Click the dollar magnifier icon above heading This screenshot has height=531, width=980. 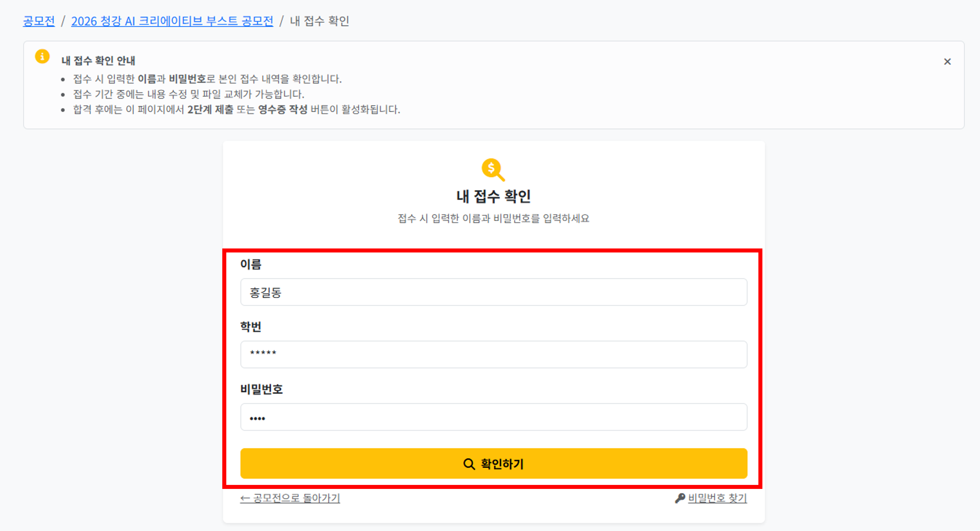493,169
